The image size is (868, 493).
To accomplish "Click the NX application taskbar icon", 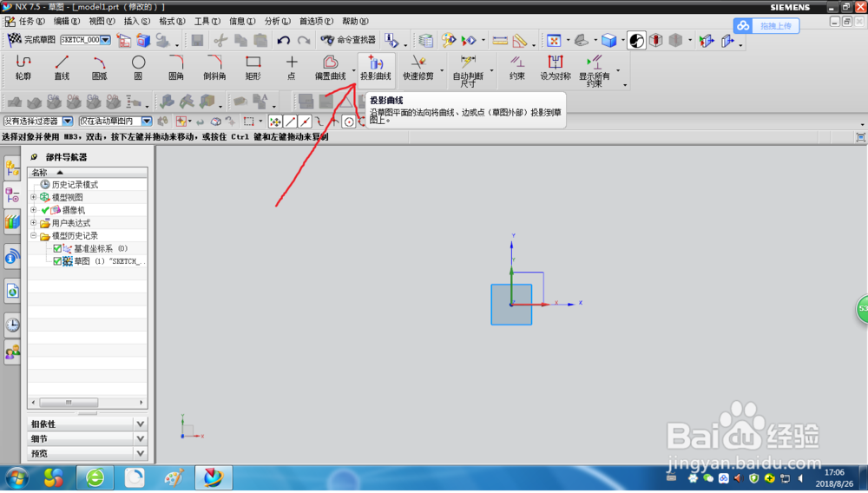I will [214, 477].
